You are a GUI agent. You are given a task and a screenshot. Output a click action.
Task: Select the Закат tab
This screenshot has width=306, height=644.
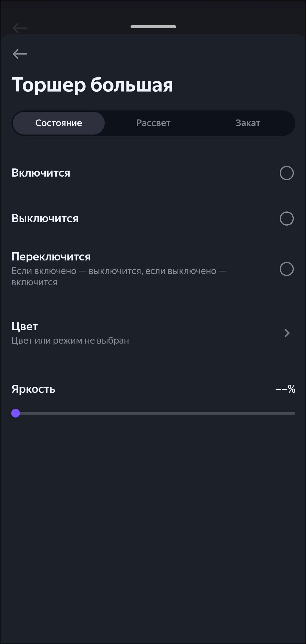[248, 123]
